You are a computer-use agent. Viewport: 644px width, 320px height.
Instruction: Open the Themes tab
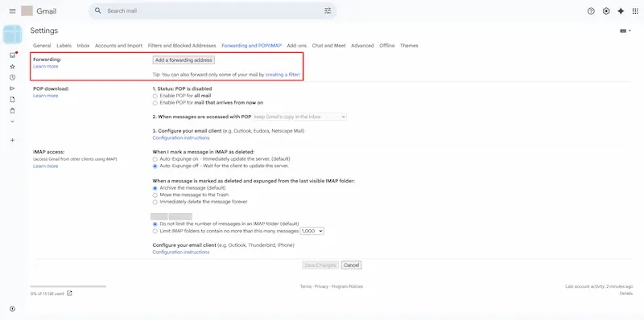[x=409, y=46]
